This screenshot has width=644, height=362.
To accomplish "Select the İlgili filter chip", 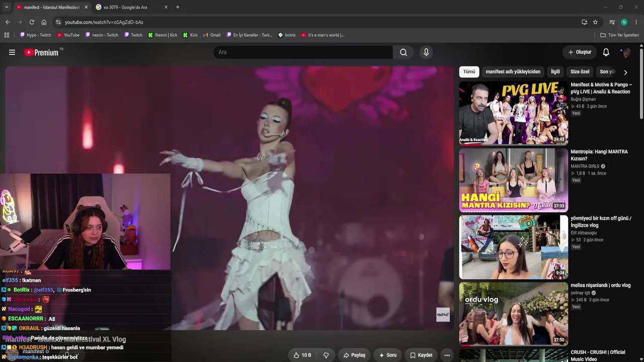I will (555, 71).
